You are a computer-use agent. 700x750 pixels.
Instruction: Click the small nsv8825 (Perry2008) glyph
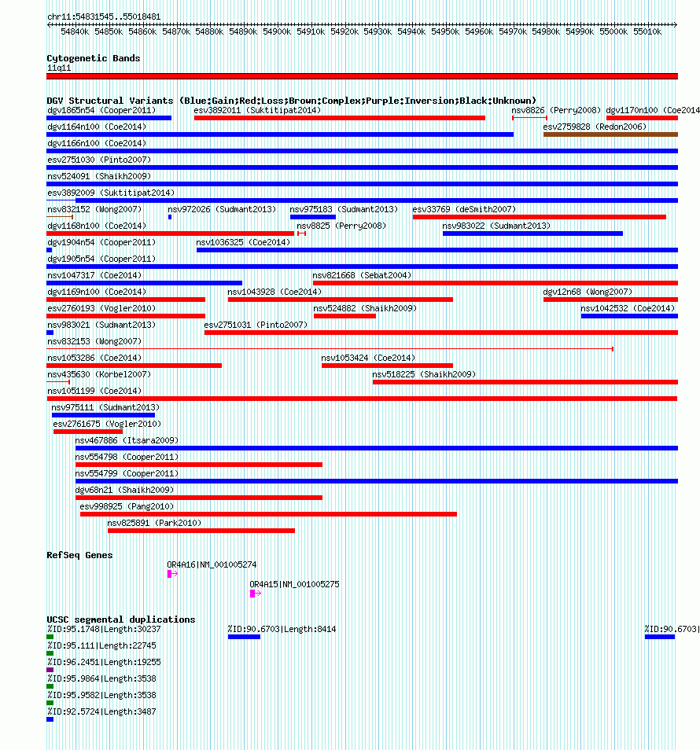pos(301,233)
